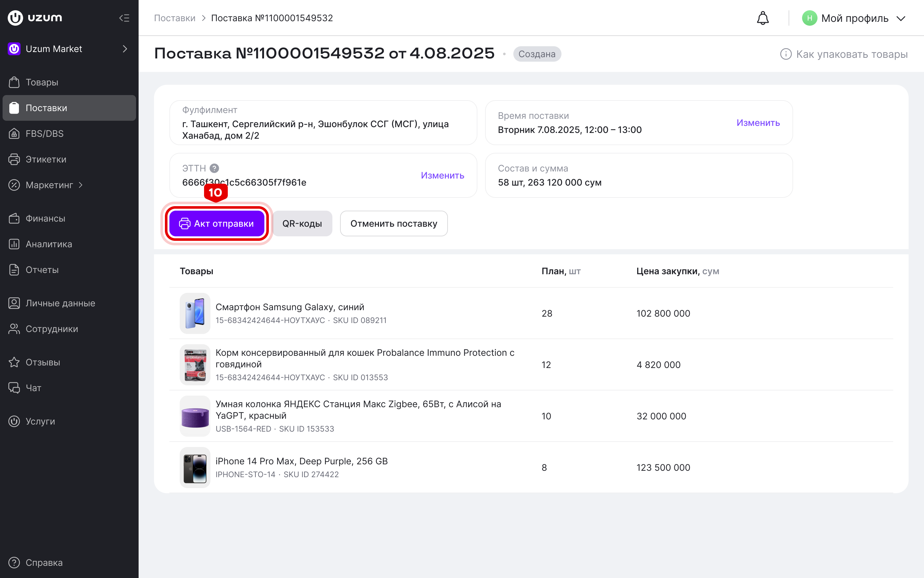Expand the Маркетинг submenu chevron
The width and height of the screenshot is (924, 578).
(81, 185)
